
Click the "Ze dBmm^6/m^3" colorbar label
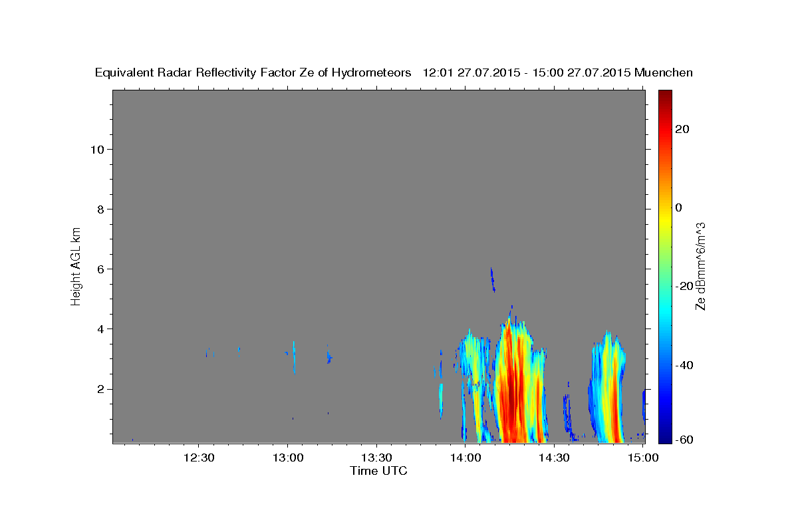[x=700, y=266]
